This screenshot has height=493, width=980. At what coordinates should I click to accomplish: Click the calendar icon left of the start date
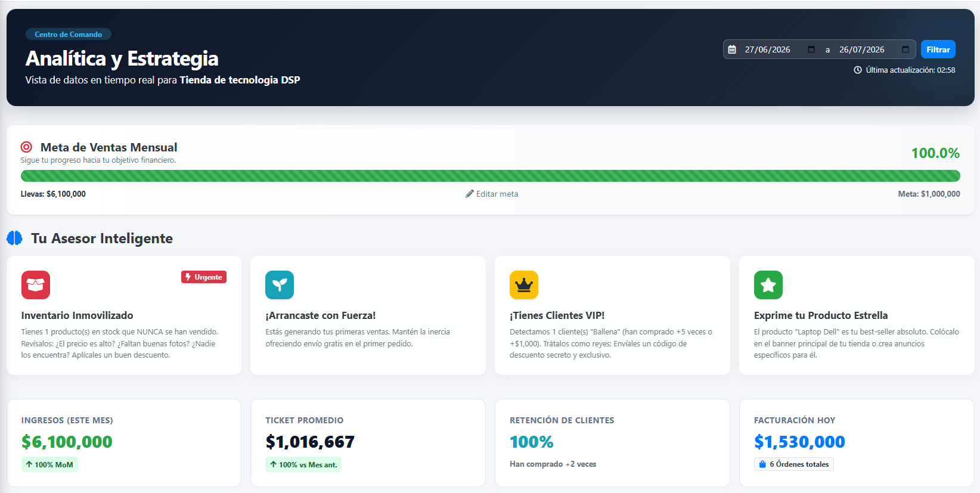click(x=732, y=49)
